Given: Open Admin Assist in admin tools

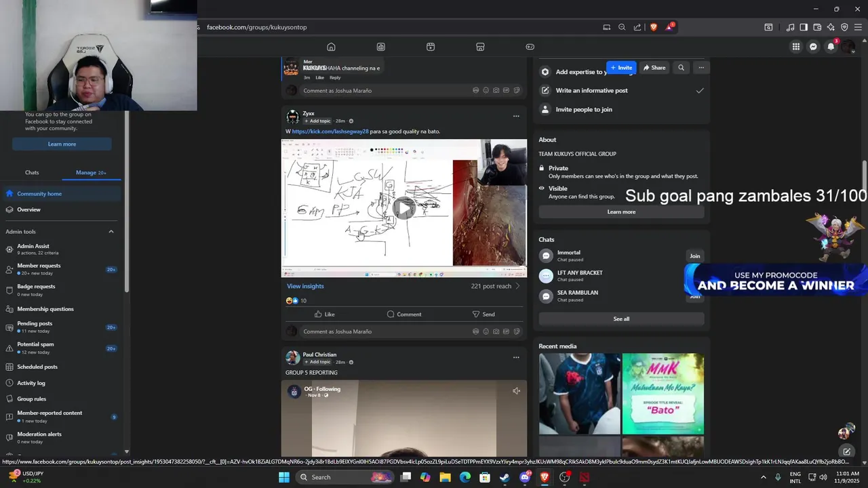Looking at the screenshot, I should 62,249.
